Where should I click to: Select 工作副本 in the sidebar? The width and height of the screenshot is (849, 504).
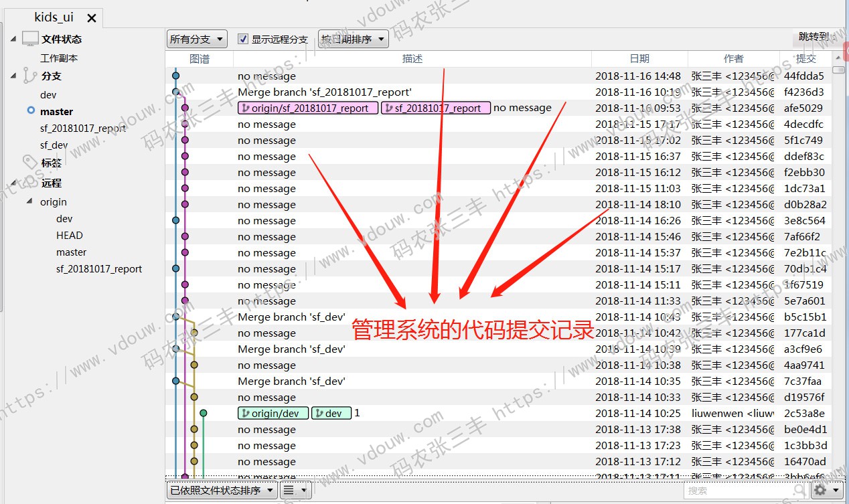click(x=59, y=58)
